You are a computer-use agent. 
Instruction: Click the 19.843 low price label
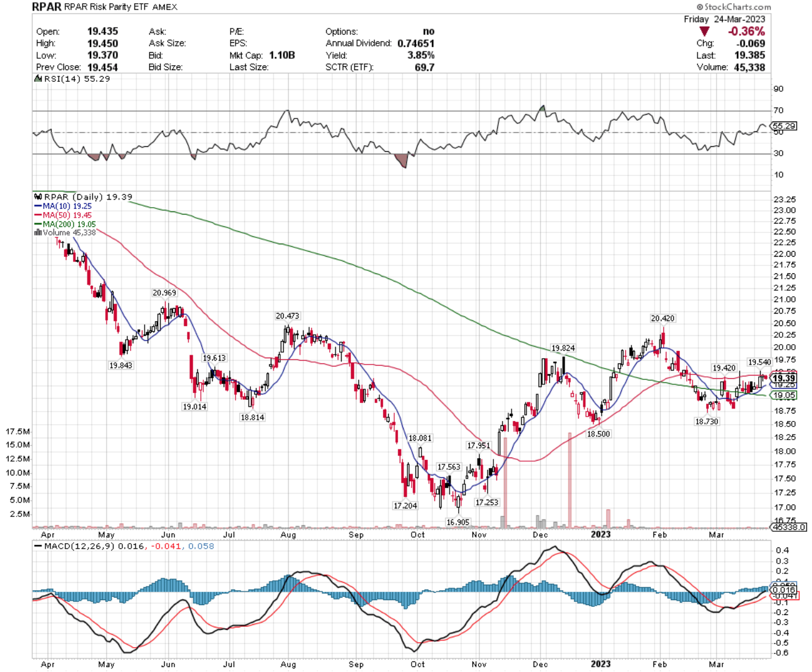coord(121,365)
